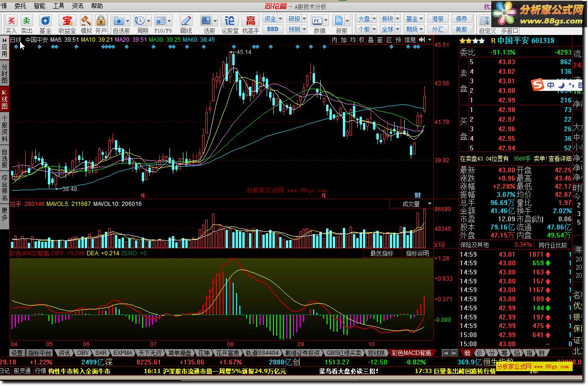Image resolution: width=588 pixels, height=386 pixels.
Task: Toggle 内 button on chart toolbar
Action: (x=334, y=40)
